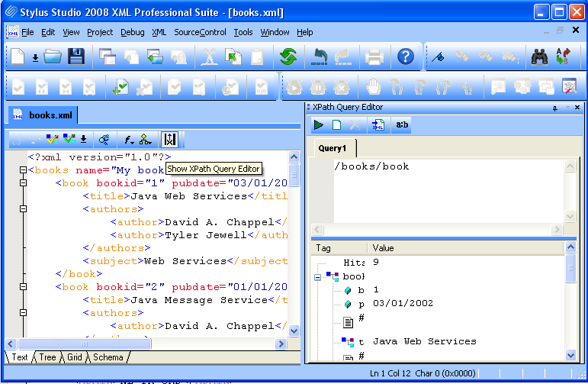Toggle the Show XPath Query Editor button
Viewport: 588px width, 384px height.
(169, 140)
